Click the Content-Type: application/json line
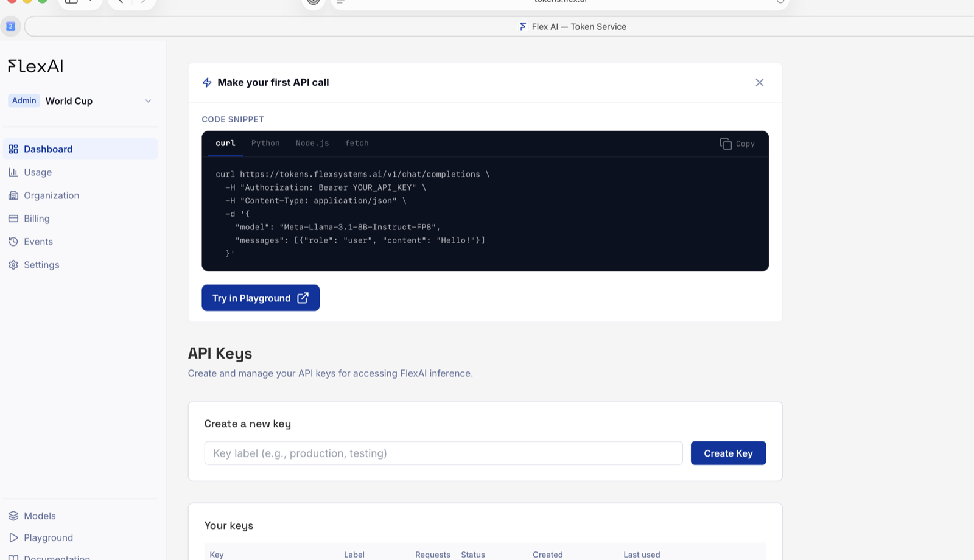Viewport: 974px width, 560px height. [316, 200]
